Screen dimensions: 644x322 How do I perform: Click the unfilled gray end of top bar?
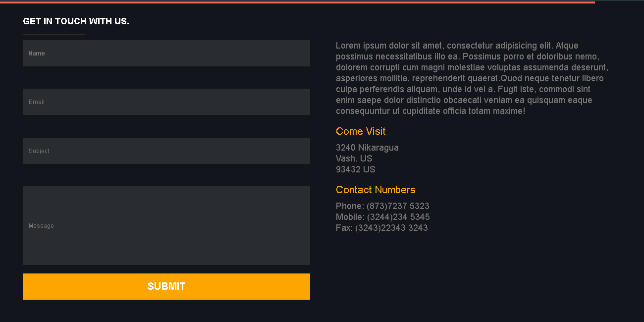point(619,1)
